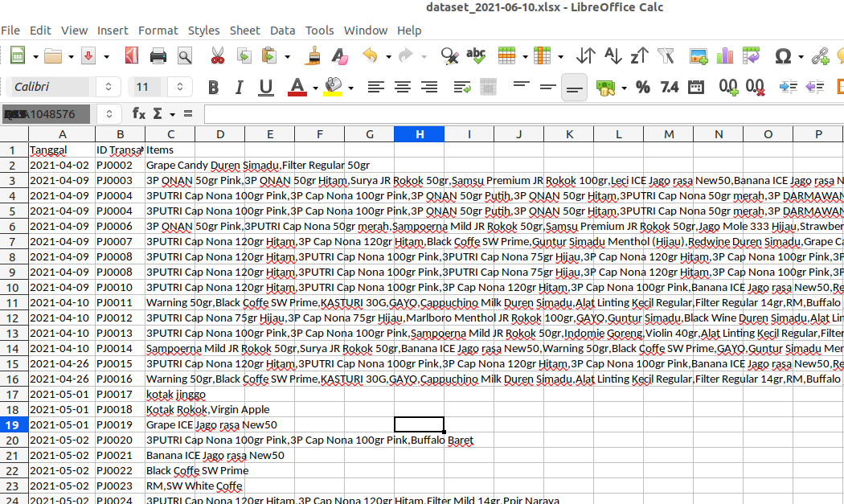Expand the font color palette arrow
844x504 pixels.
pyautogui.click(x=315, y=88)
